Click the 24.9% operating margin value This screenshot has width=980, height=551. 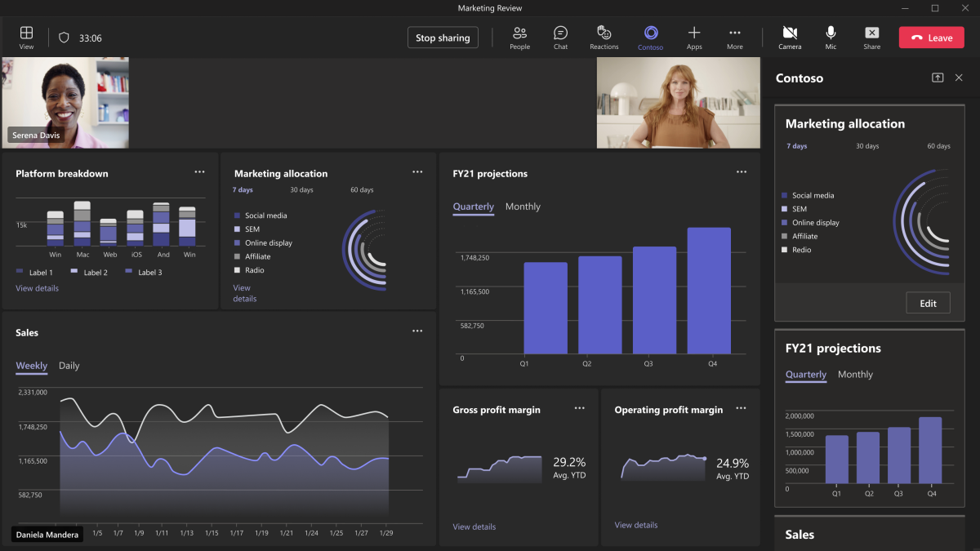(733, 464)
